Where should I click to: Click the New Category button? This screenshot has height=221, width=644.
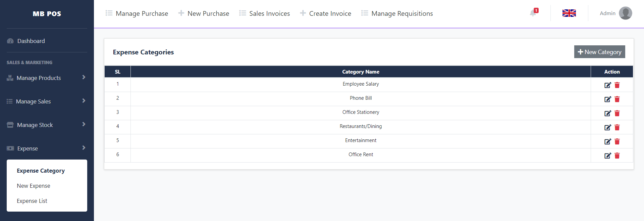(599, 52)
